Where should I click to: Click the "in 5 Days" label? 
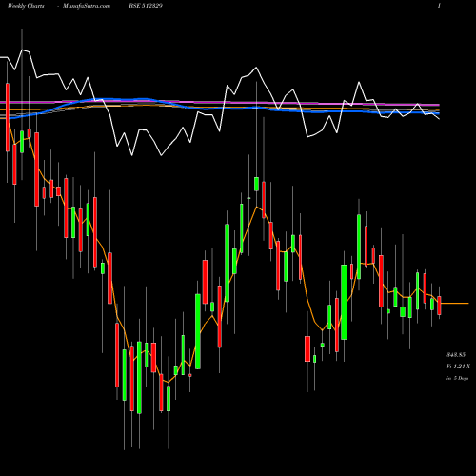(x=458, y=378)
